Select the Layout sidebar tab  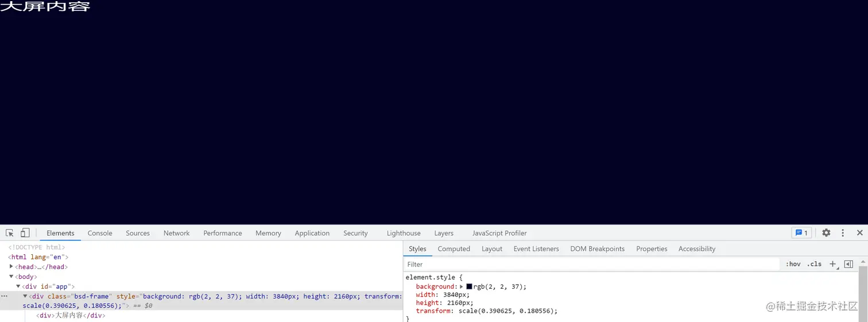point(492,249)
